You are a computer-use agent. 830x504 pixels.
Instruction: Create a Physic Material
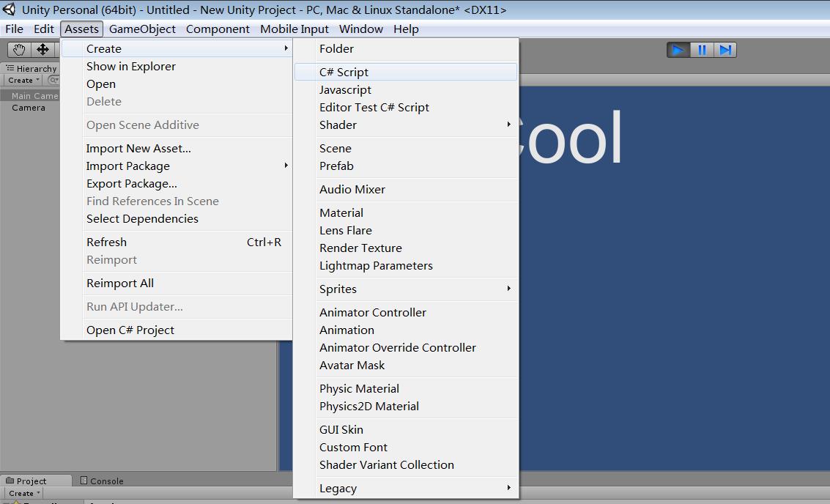[x=405, y=388]
